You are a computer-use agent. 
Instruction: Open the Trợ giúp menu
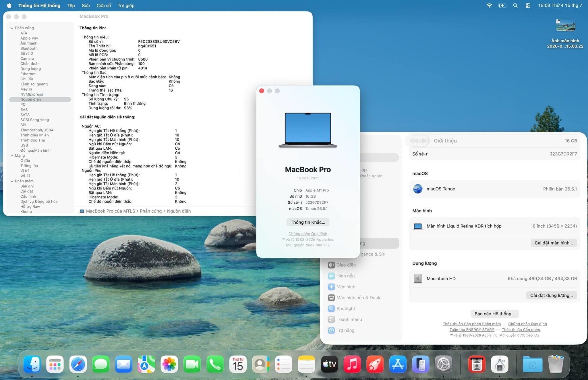coord(126,5)
